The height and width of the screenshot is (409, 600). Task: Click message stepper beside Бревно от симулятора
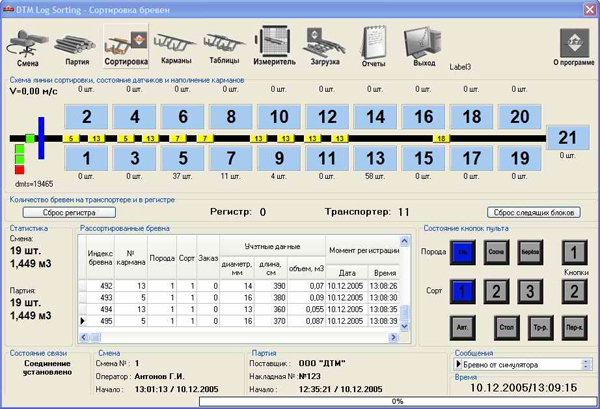click(x=586, y=365)
